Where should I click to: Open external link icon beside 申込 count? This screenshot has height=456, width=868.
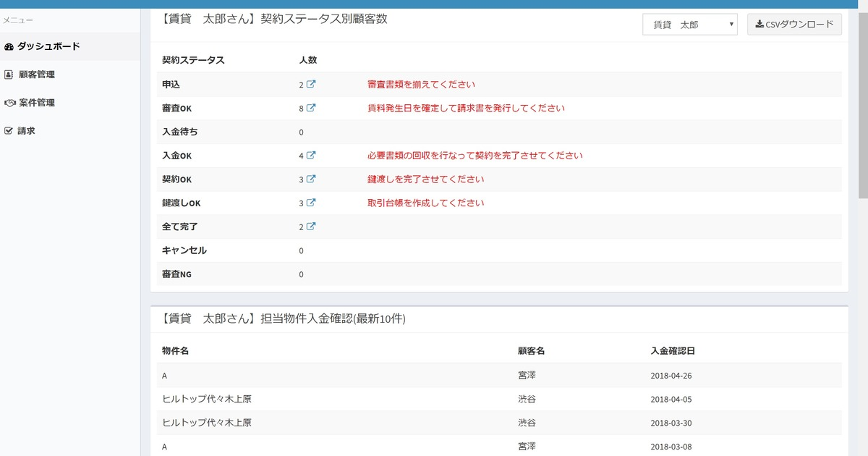[x=311, y=84]
